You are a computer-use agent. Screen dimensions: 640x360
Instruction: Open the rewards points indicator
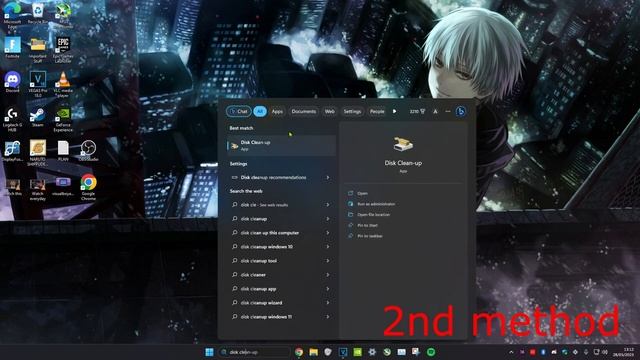click(x=417, y=111)
